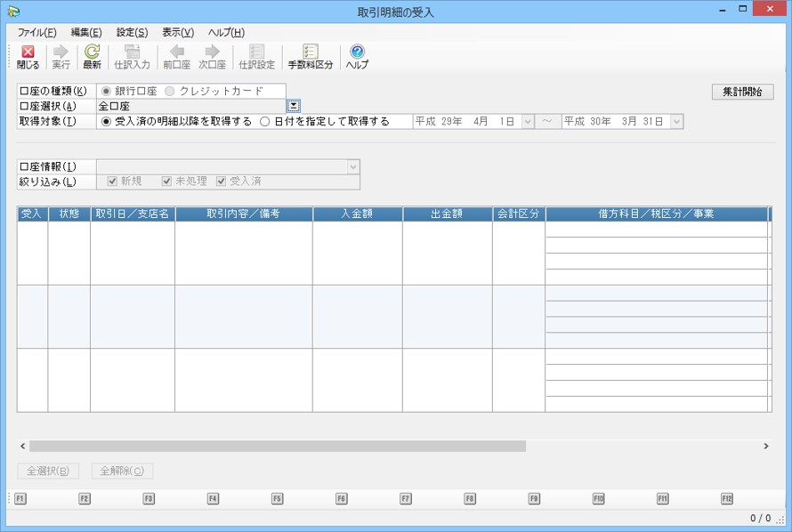Go to 次口座 (next account)

point(212,57)
